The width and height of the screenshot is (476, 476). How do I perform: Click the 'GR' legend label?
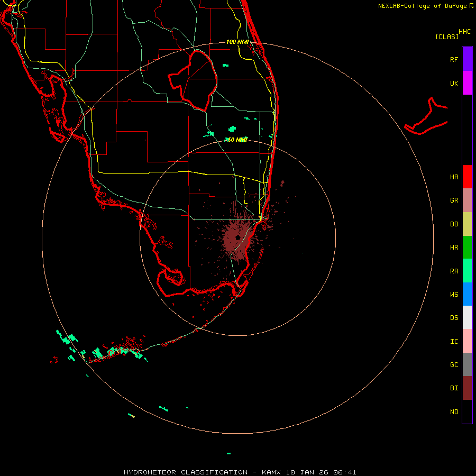(x=454, y=200)
